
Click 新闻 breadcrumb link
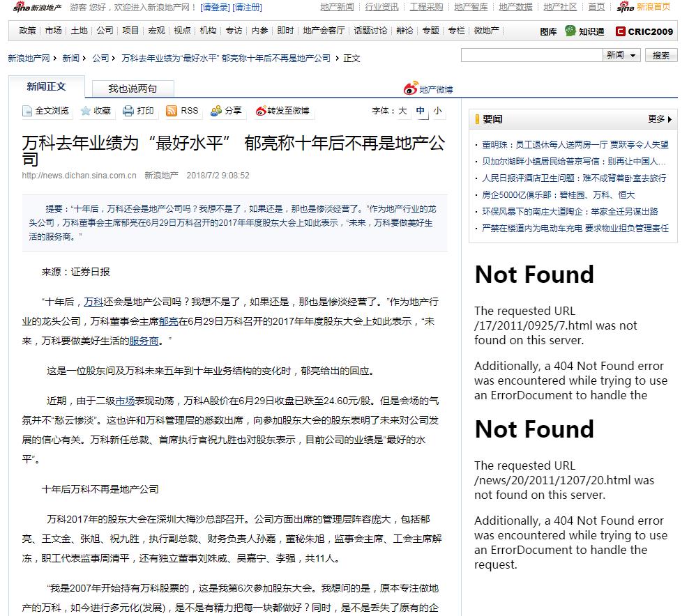(70, 58)
